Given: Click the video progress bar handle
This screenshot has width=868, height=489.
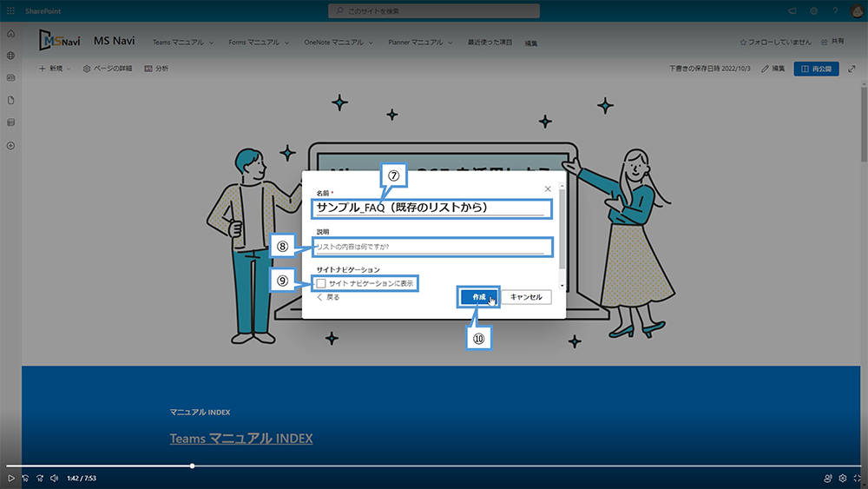Looking at the screenshot, I should click(192, 466).
